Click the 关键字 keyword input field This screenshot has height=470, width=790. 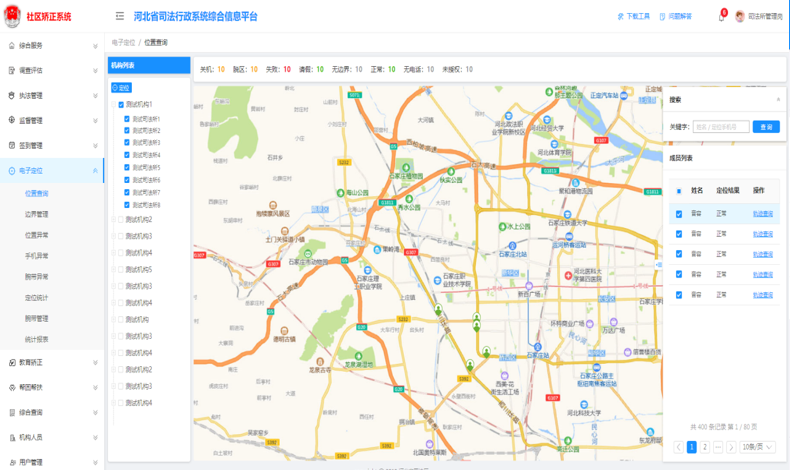[x=720, y=127]
